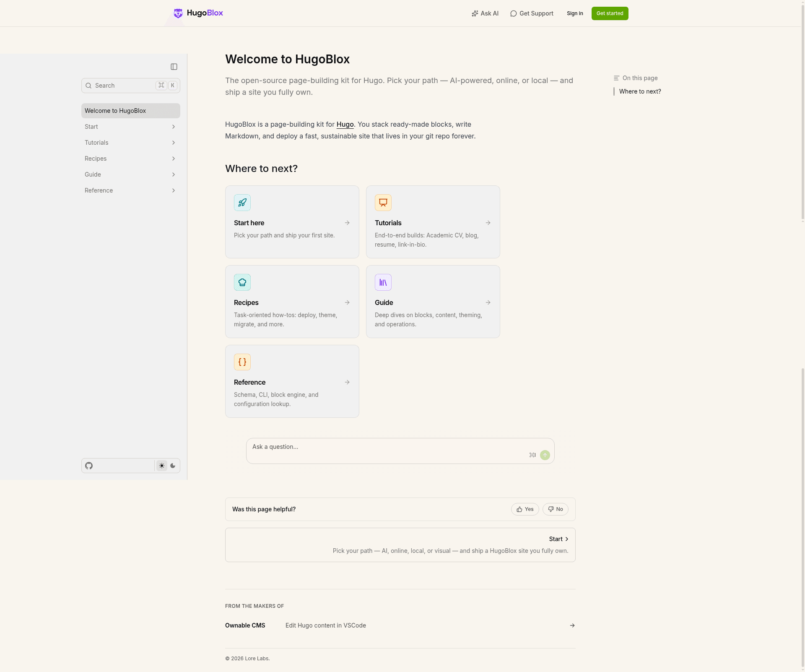Open the Guide sidebar item
The height and width of the screenshot is (672, 805).
point(131,175)
